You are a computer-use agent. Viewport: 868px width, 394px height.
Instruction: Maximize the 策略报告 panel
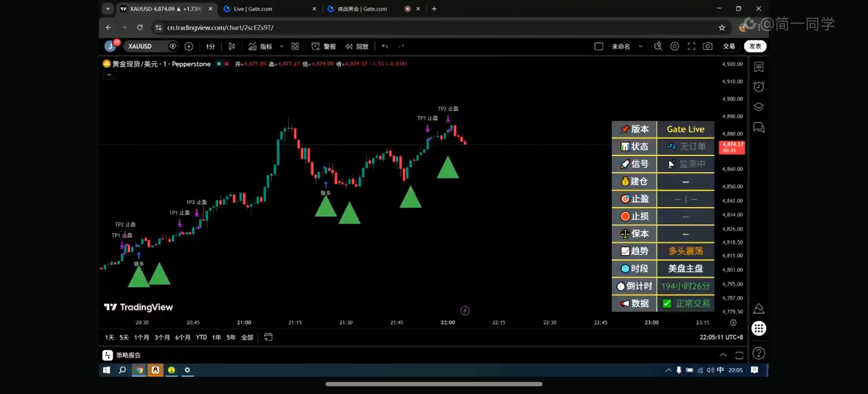pyautogui.click(x=739, y=355)
